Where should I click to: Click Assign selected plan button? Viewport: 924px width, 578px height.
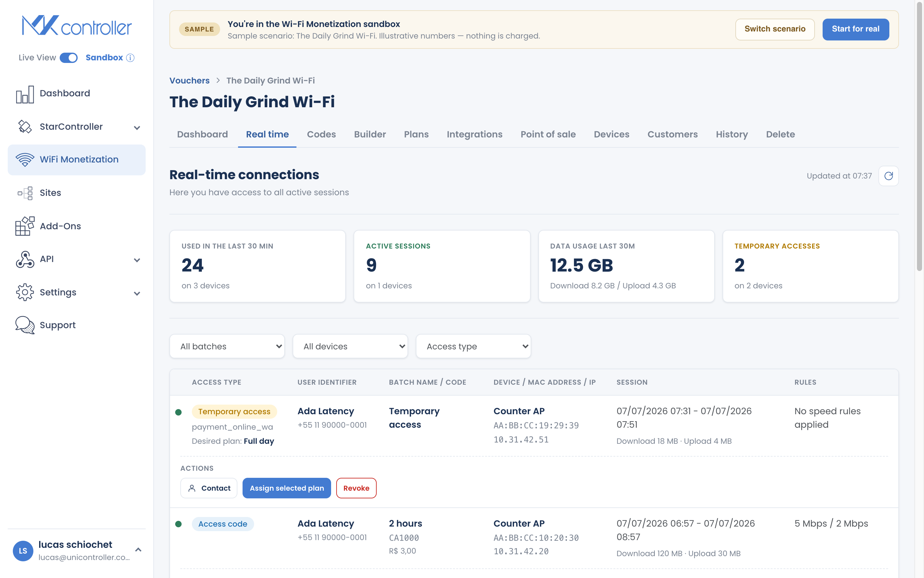(x=287, y=488)
